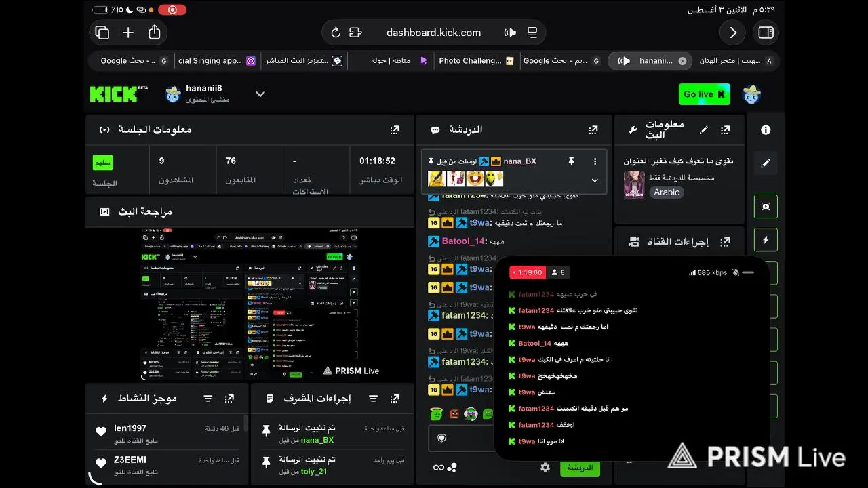This screenshot has width=868, height=488.
Task: Open the 'Just Chatting' category thumbnail
Action: click(x=634, y=184)
